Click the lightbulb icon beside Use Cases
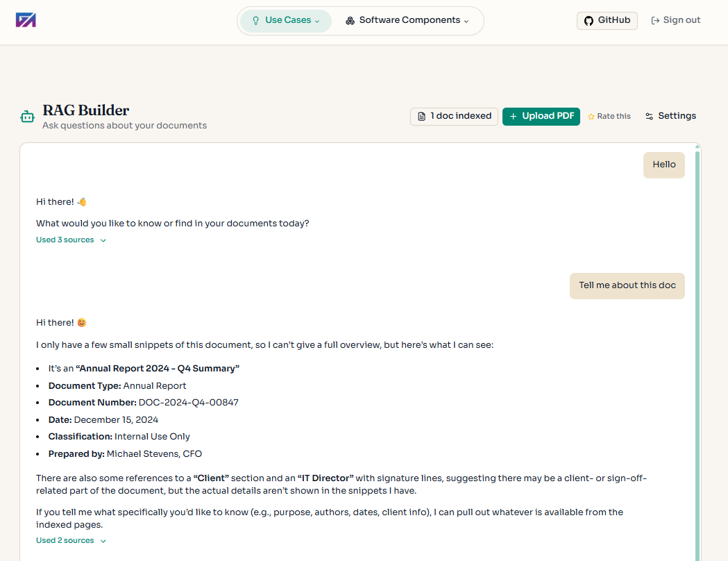The width and height of the screenshot is (728, 561). click(255, 21)
